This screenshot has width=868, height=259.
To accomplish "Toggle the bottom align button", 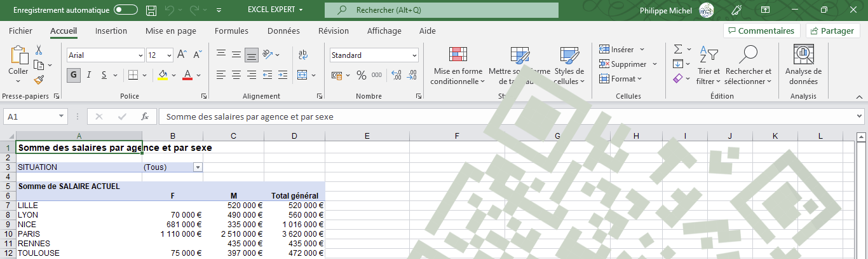I will click(252, 55).
